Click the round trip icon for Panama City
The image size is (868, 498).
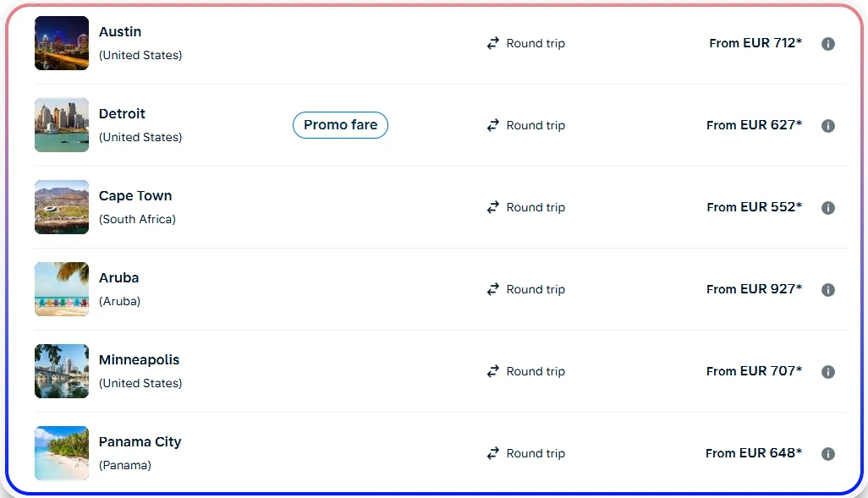coord(493,453)
